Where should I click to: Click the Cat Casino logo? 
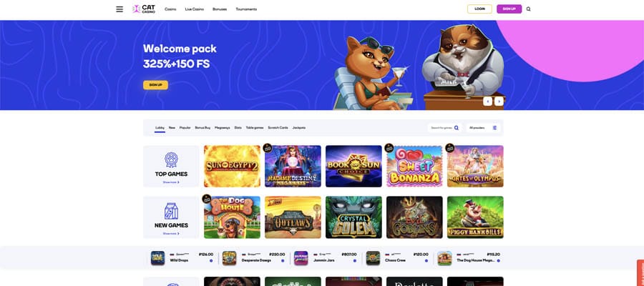pyautogui.click(x=144, y=9)
